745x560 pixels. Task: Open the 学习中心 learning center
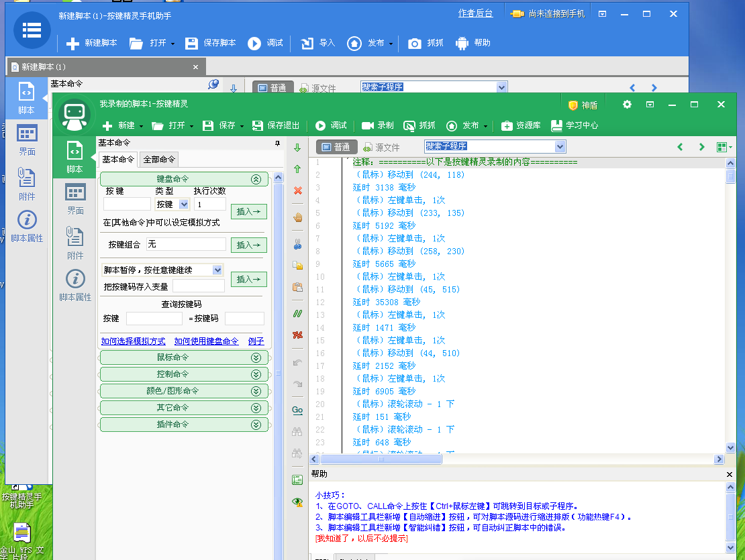(574, 125)
